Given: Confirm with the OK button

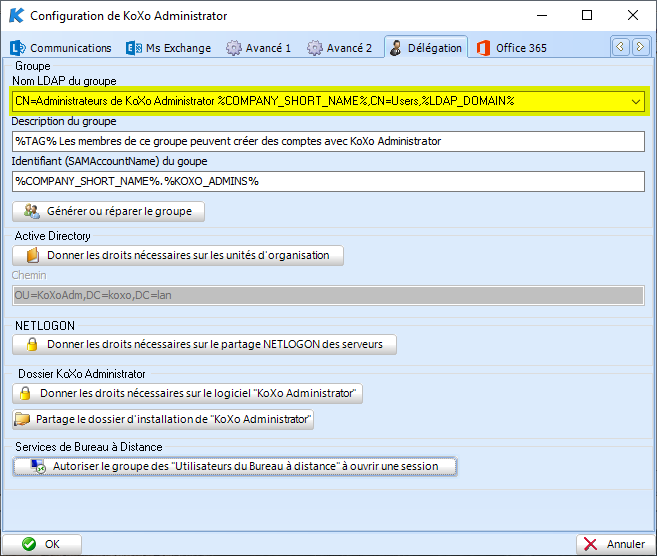Looking at the screenshot, I should 42,544.
